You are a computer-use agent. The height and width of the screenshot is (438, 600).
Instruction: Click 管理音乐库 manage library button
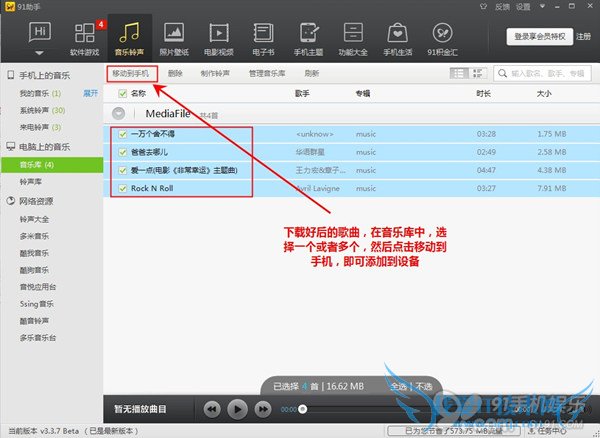tap(267, 73)
